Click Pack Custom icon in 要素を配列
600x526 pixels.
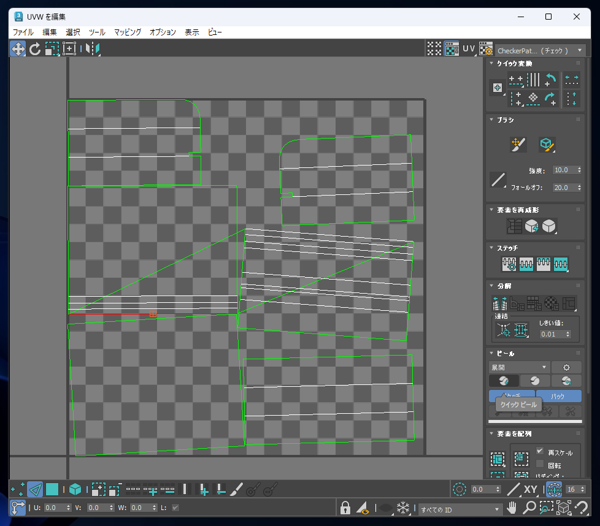pyautogui.click(x=498, y=459)
